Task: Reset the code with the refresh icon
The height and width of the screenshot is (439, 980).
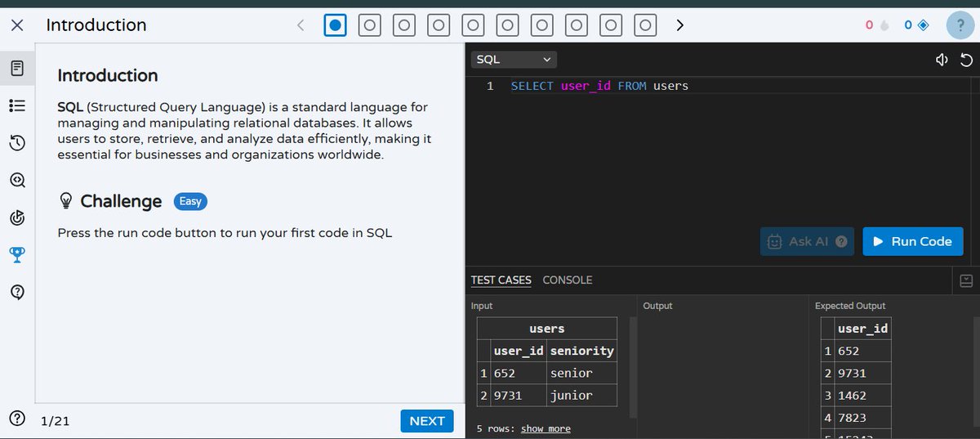Action: click(x=966, y=59)
